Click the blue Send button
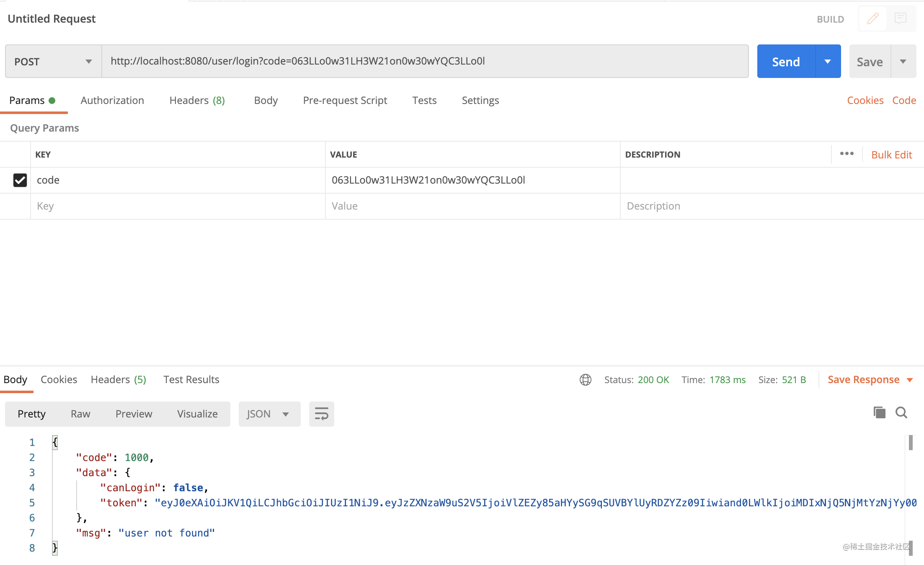The height and width of the screenshot is (565, 924). [x=786, y=62]
